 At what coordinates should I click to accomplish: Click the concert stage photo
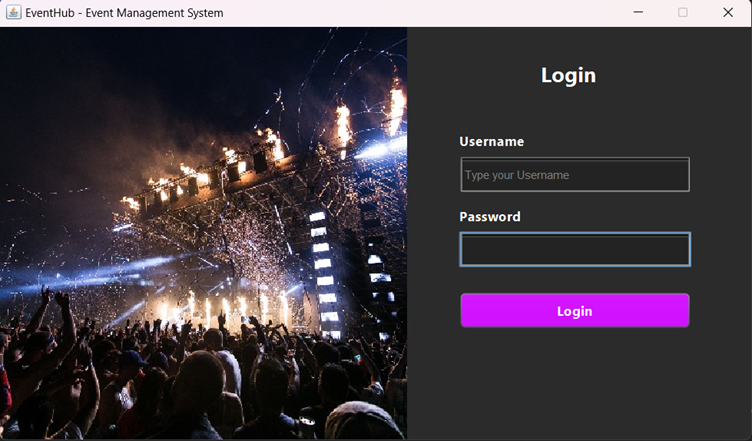203,233
